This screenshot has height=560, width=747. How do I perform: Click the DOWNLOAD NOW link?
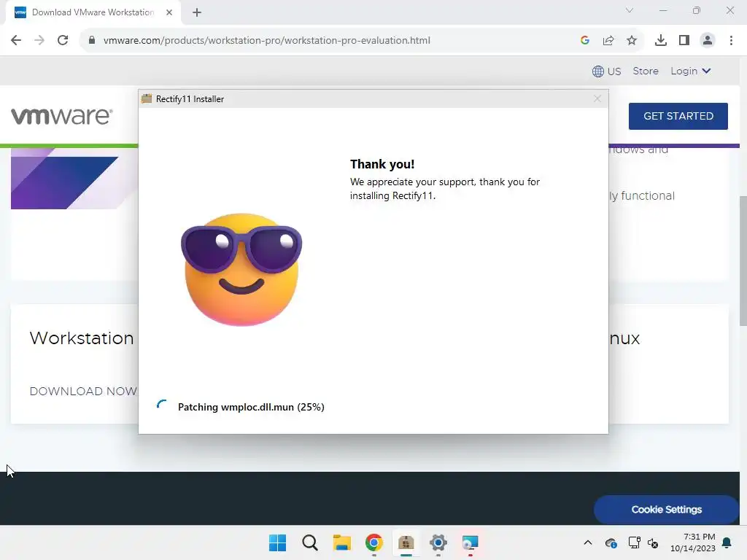click(83, 392)
